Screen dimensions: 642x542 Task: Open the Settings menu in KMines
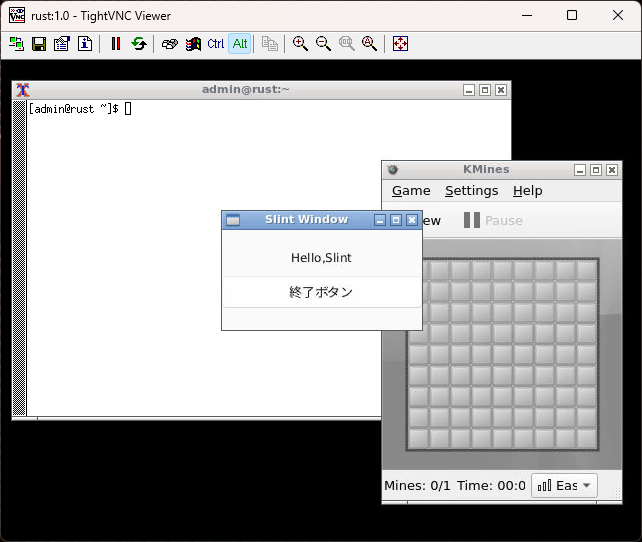[471, 191]
